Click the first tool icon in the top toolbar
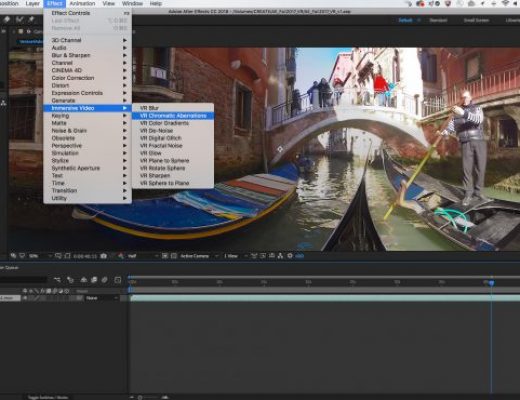The image size is (520, 400). pyautogui.click(x=7, y=20)
